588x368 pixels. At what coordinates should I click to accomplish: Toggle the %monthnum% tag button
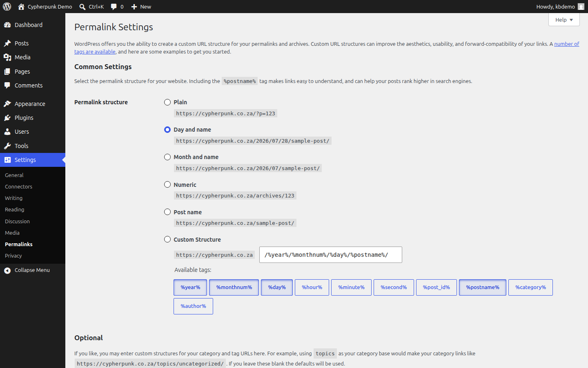(x=234, y=287)
